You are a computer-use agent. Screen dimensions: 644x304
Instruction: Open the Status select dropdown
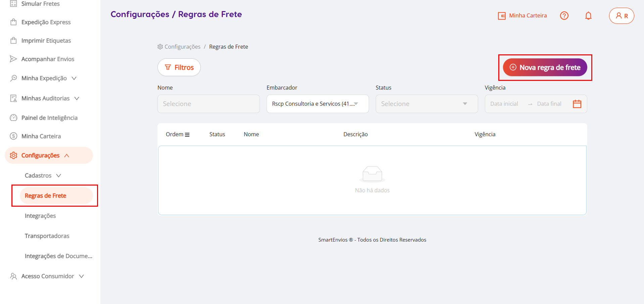[x=426, y=104]
